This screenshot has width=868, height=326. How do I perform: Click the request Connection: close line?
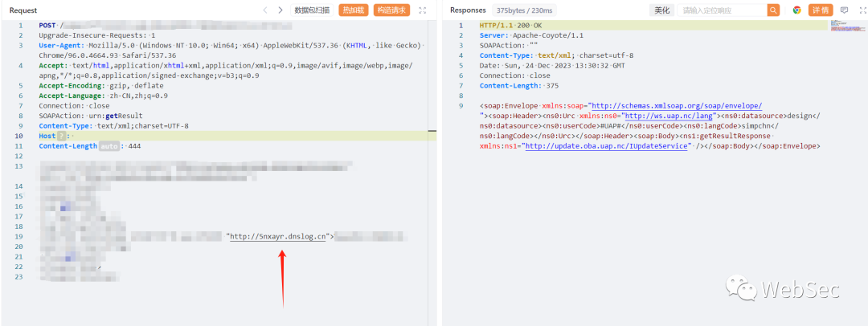[x=74, y=106]
